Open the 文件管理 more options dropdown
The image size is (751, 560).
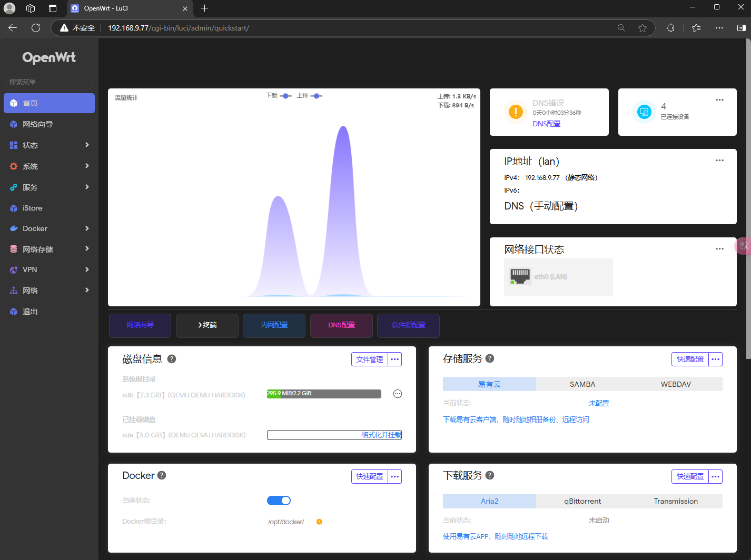395,359
